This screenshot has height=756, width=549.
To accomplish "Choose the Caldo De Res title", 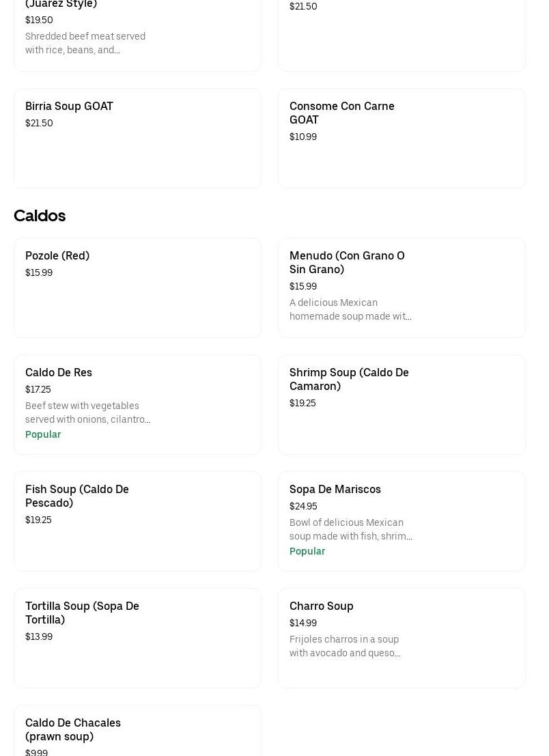I will [x=59, y=373].
